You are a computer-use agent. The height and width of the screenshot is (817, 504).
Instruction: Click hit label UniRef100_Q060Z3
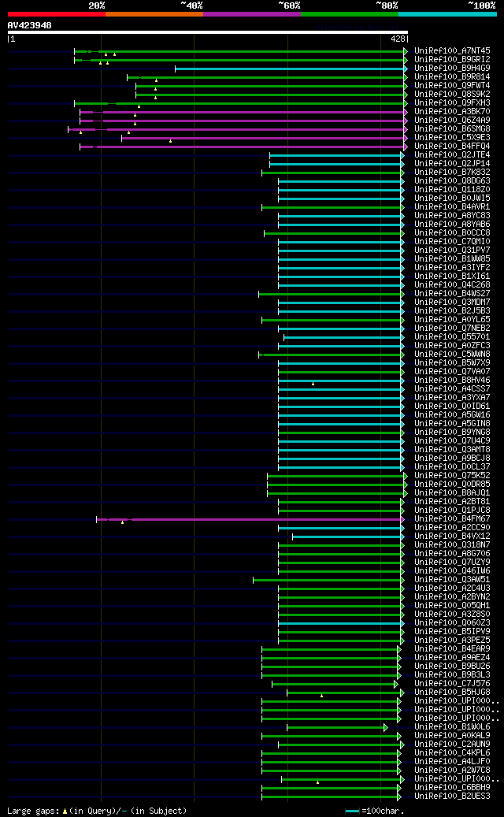click(452, 622)
